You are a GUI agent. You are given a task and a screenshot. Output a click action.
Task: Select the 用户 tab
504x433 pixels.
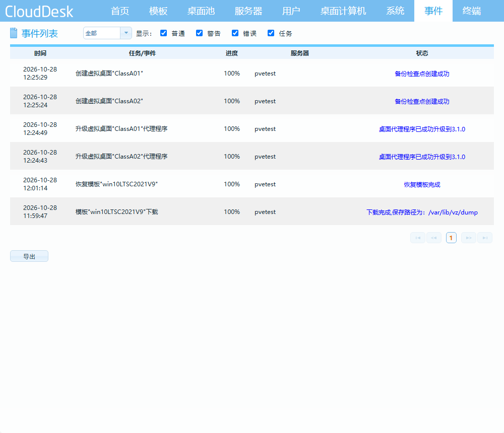pyautogui.click(x=291, y=11)
